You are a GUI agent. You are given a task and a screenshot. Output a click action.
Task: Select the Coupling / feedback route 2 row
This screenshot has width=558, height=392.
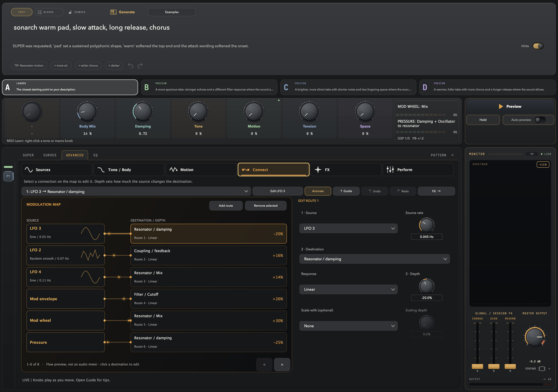(209, 255)
